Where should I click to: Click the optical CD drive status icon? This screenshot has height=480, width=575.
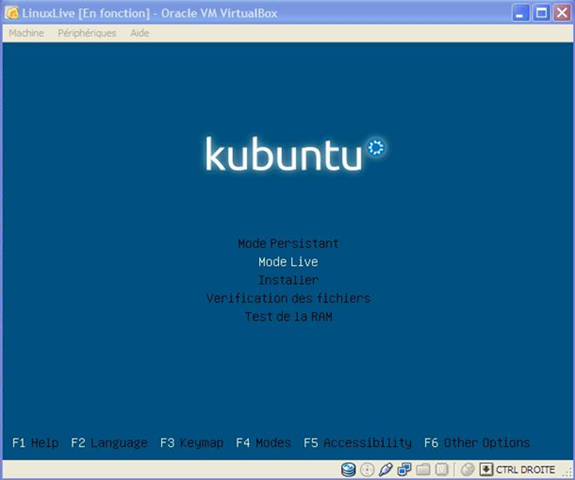[x=367, y=469]
